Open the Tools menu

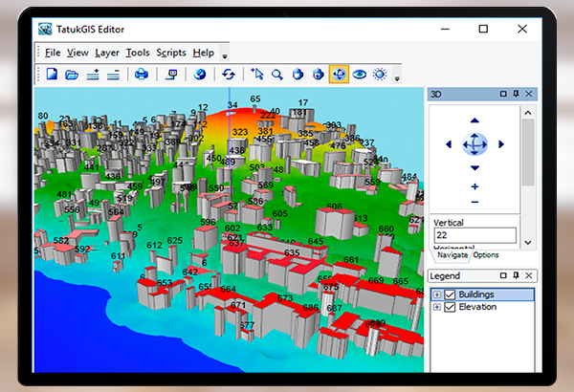pyautogui.click(x=138, y=53)
